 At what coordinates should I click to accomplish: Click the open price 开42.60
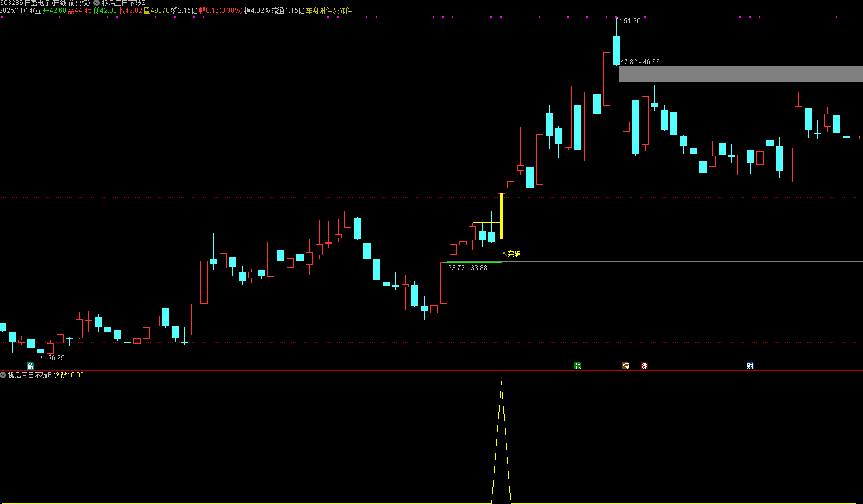[x=54, y=10]
